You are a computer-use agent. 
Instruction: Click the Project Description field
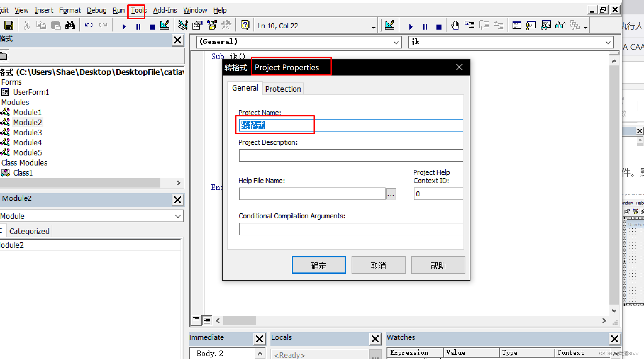pos(351,155)
